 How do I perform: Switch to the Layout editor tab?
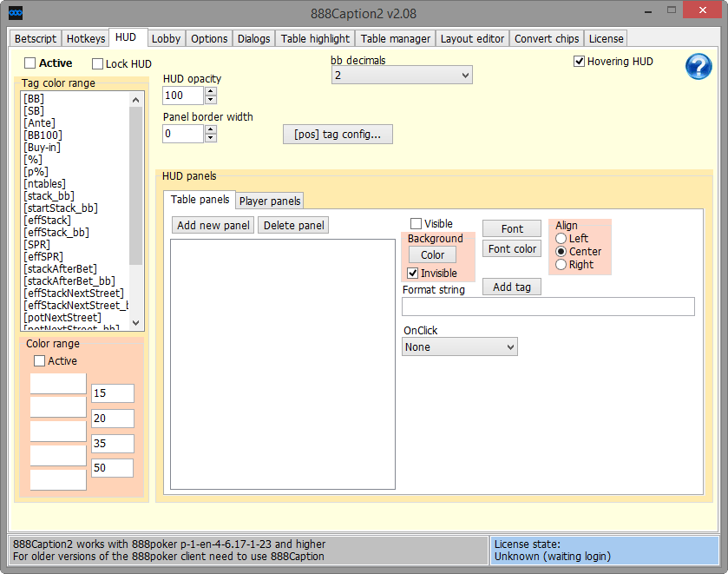pyautogui.click(x=472, y=38)
